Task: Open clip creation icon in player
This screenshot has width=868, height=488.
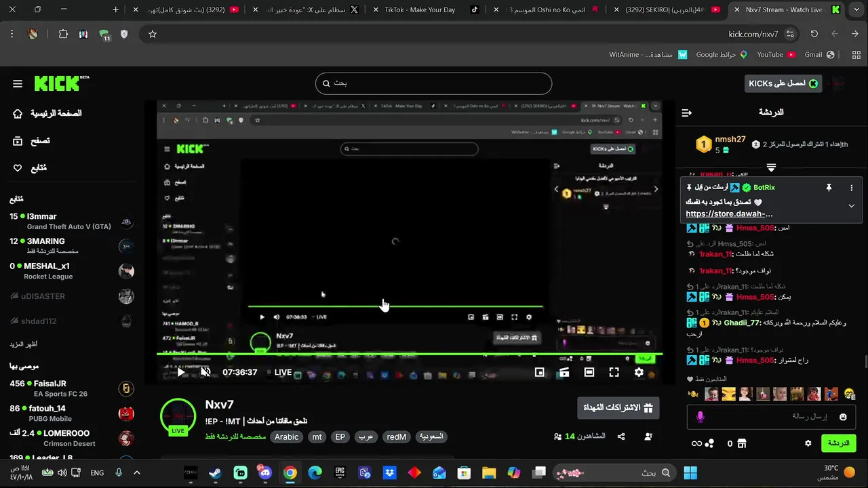Action: (564, 372)
